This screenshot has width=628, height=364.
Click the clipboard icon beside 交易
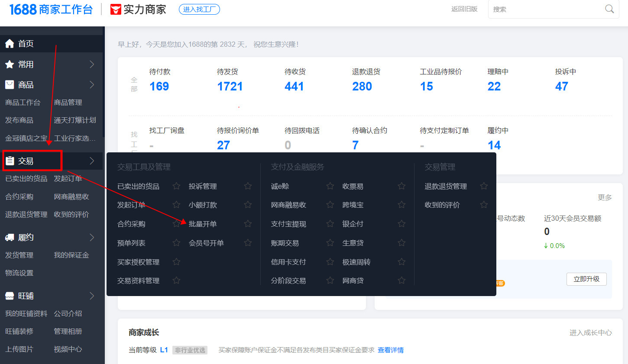coord(10,161)
